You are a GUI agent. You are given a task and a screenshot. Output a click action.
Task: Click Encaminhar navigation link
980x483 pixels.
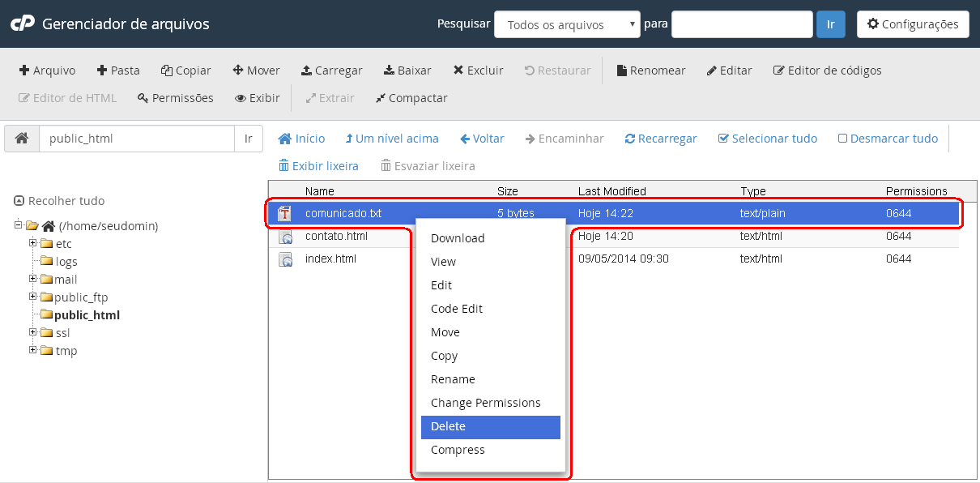click(x=565, y=139)
